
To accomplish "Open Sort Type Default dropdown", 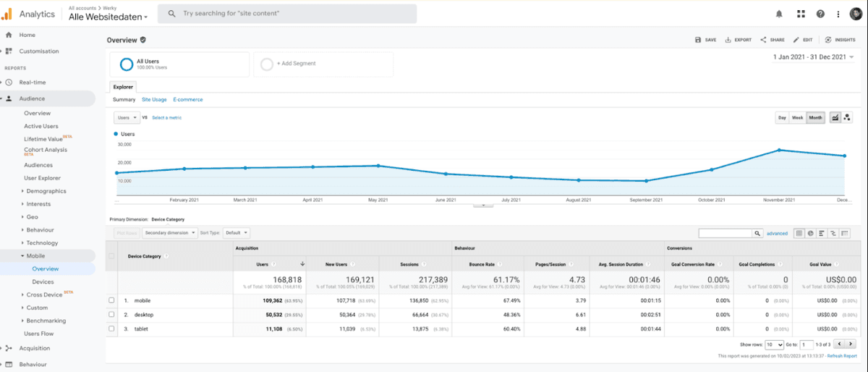I will pyautogui.click(x=237, y=233).
